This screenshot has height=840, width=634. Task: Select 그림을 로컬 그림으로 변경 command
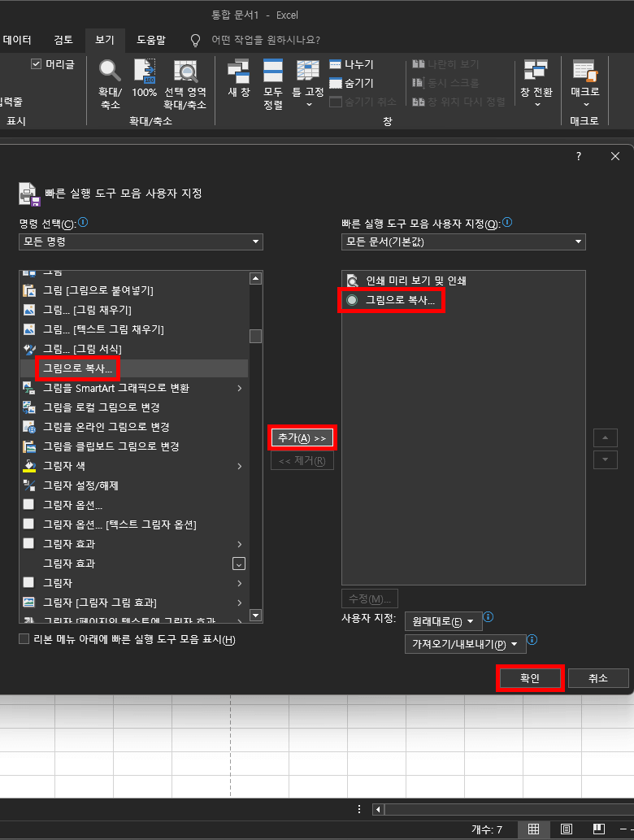134,407
